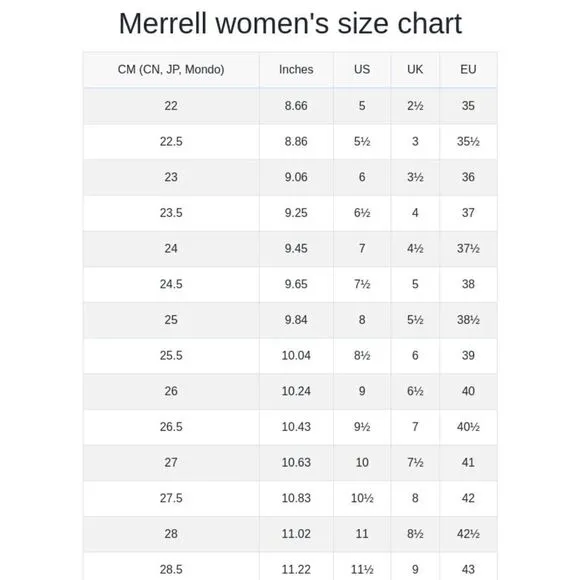580x580 pixels.
Task: Select the EU 37½ cell
Action: (x=468, y=249)
